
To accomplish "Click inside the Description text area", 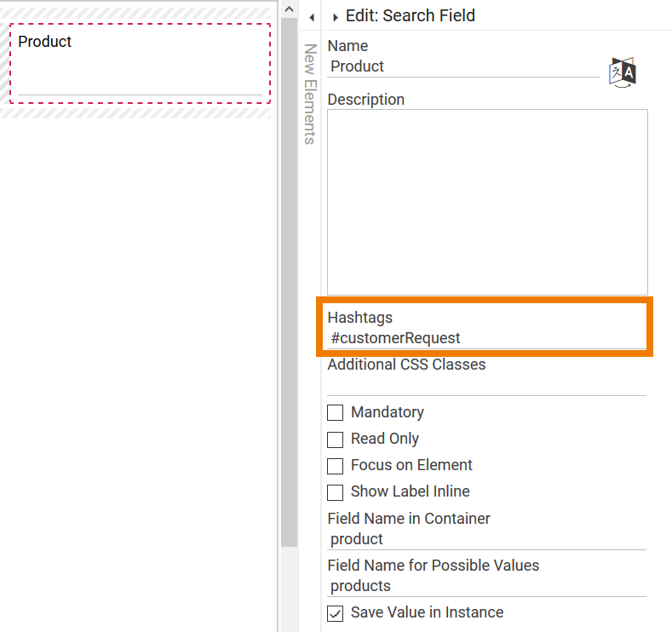I will [487, 202].
